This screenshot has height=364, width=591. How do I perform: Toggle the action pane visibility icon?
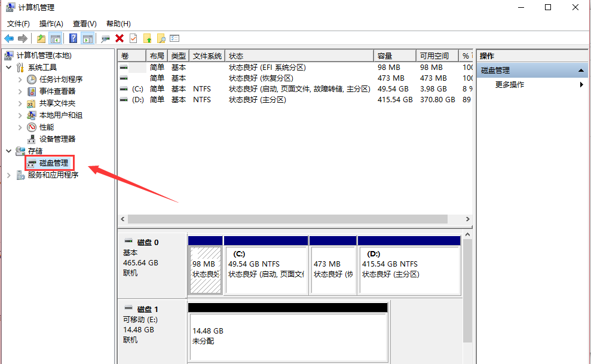(88, 38)
